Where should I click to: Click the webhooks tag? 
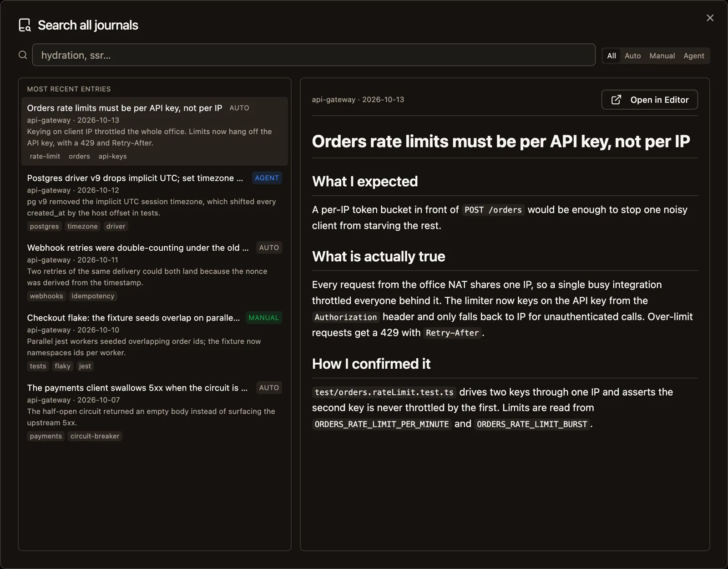click(x=46, y=296)
